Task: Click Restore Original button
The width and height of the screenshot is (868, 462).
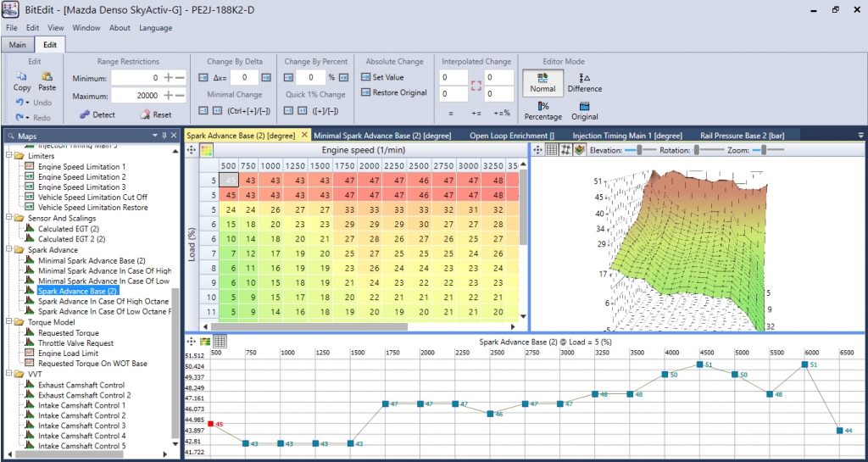Action: tap(393, 92)
